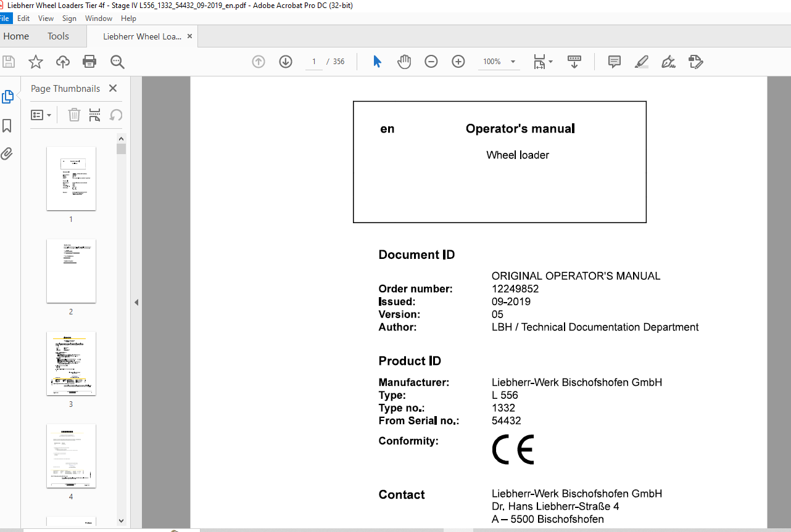
Task: Star this file with the bookmark star icon
Action: [36, 62]
